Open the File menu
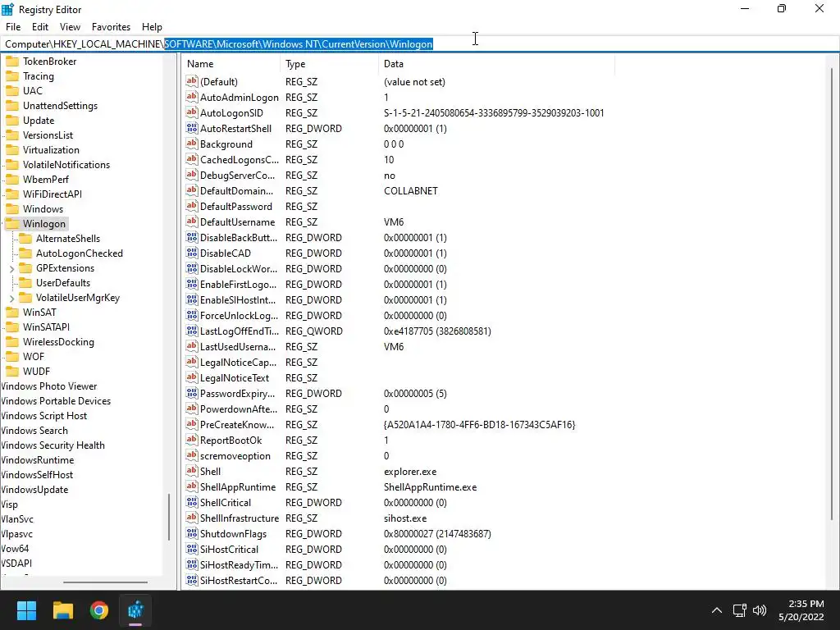840x630 pixels. click(13, 27)
